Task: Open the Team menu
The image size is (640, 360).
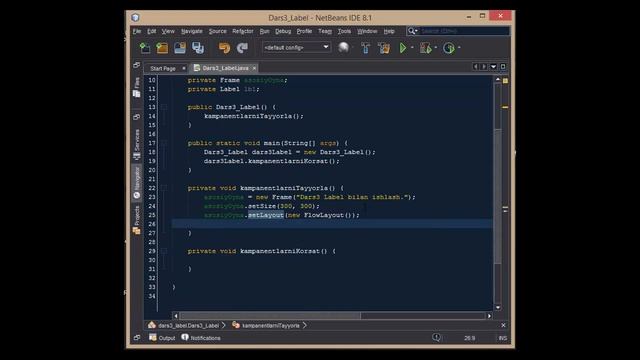Action: pyautogui.click(x=325, y=31)
